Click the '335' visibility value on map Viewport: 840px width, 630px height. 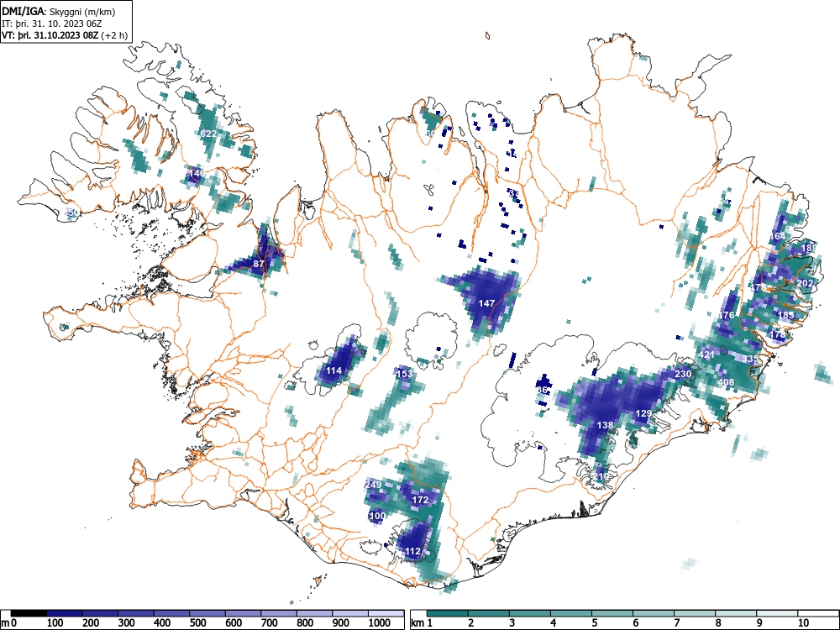pyautogui.click(x=750, y=359)
